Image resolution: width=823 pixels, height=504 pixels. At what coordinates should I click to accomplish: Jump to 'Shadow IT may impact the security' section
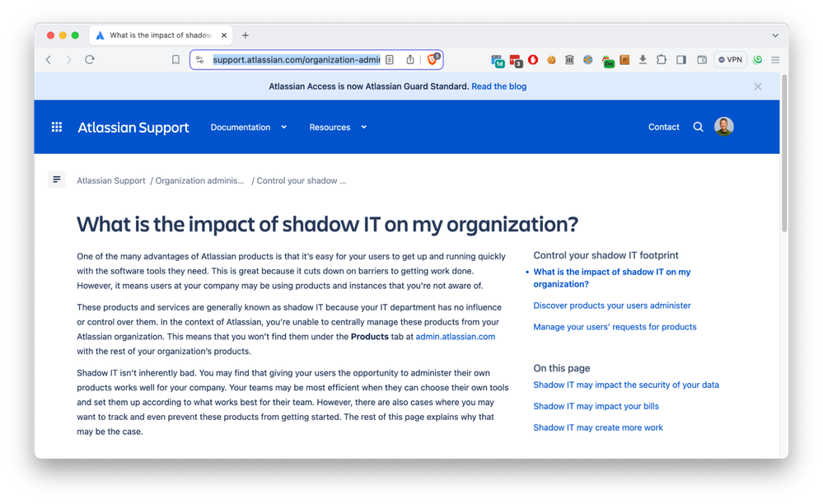pos(626,385)
